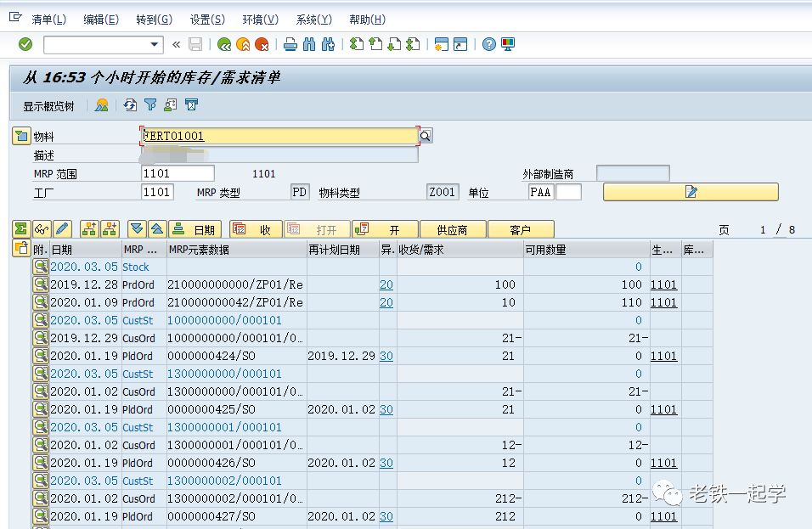
Task: Click the MRP 范围 field with 1101
Action: 178,173
